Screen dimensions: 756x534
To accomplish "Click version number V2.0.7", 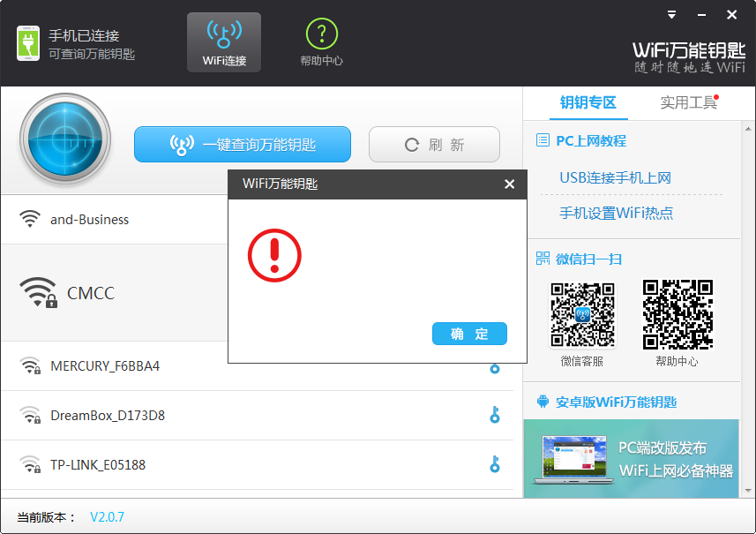I will tap(107, 517).
